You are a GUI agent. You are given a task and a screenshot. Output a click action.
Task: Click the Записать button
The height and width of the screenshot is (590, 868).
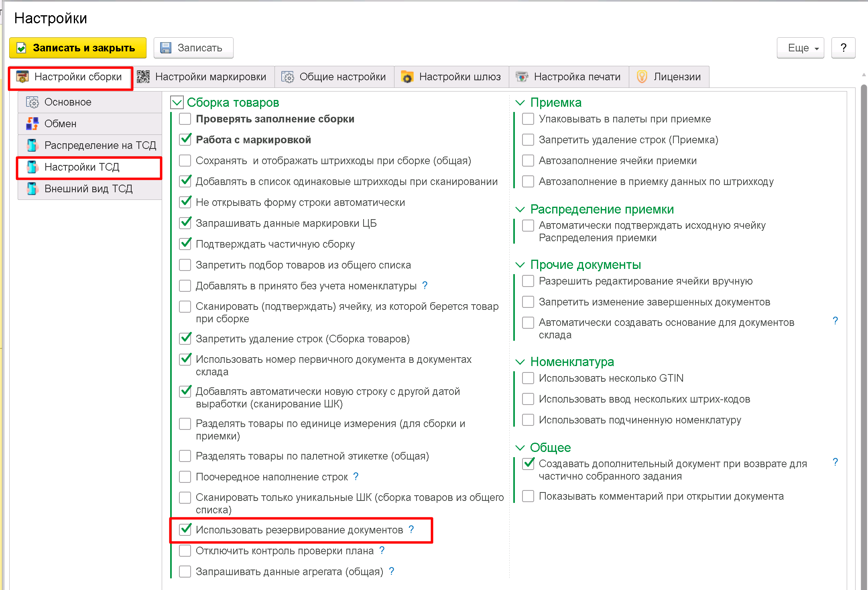(193, 48)
